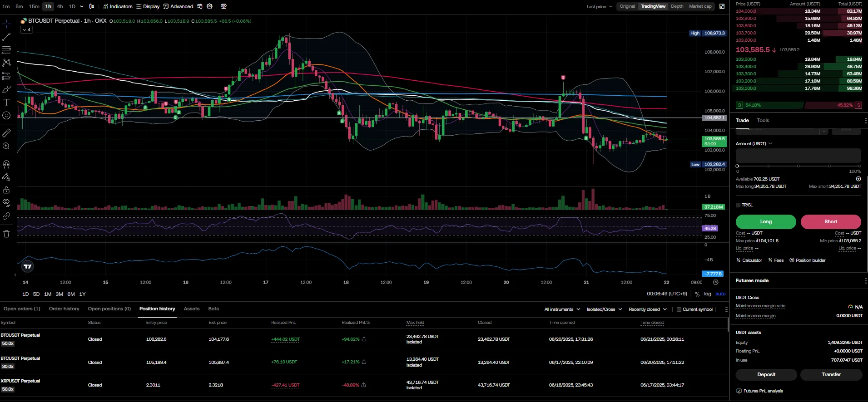Screen dimensions: 868x402
Task: Toggle auto scale on the chart
Action: [x=721, y=294]
